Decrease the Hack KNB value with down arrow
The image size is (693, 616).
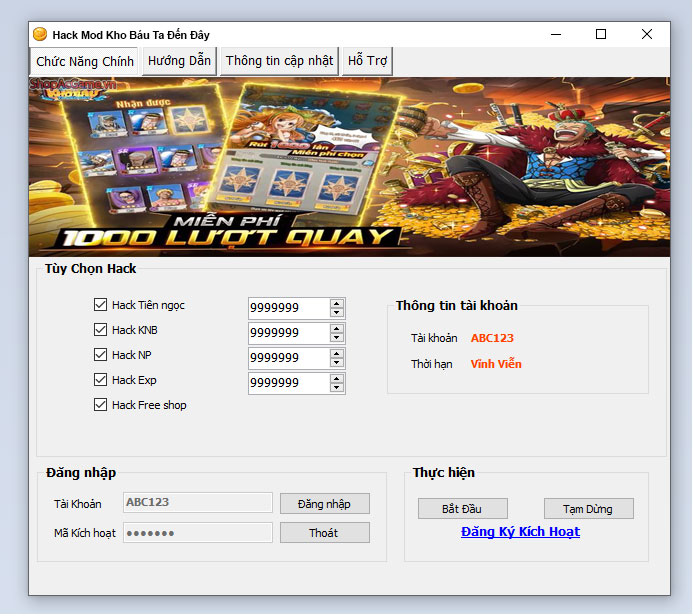pos(337,338)
